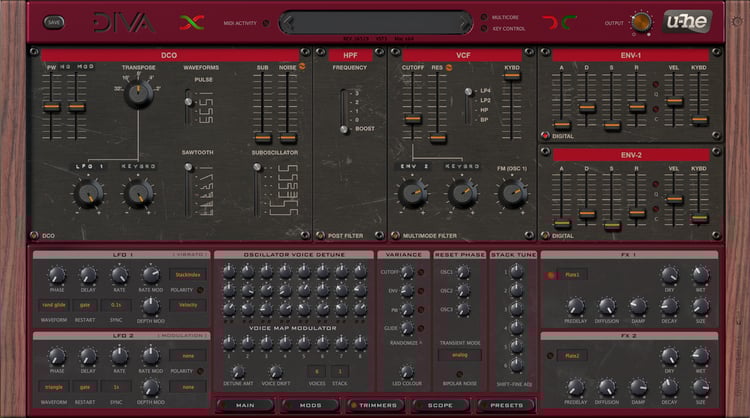Toggle the ENV-2 C LED
The height and width of the screenshot is (418, 750).
(656, 209)
